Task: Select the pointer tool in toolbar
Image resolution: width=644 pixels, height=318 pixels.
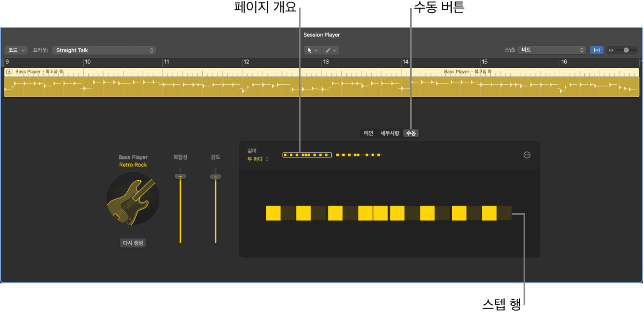Action: pyautogui.click(x=310, y=50)
